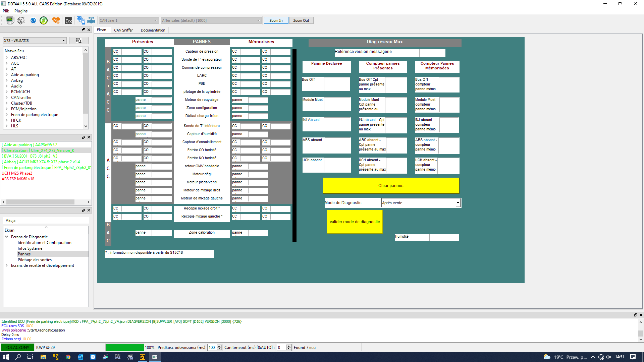This screenshot has width=644, height=362.
Task: Open TIA V16 from taskbar
Action: click(x=130, y=357)
